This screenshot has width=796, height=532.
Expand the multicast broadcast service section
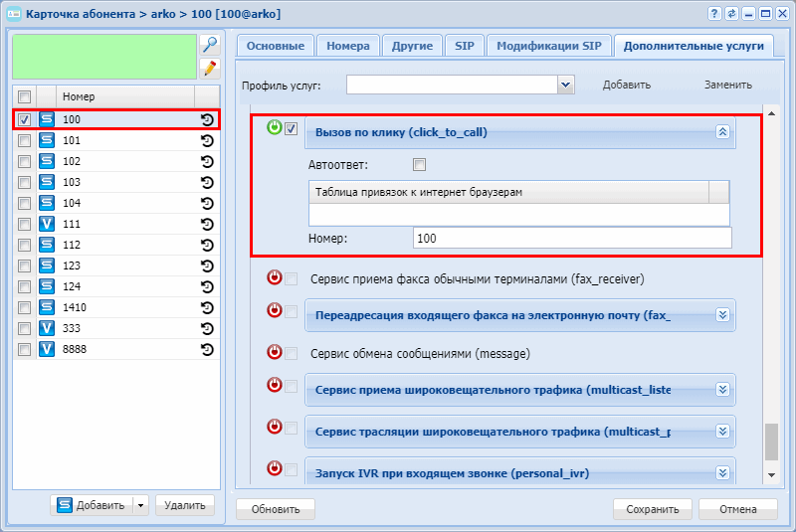coord(722,432)
